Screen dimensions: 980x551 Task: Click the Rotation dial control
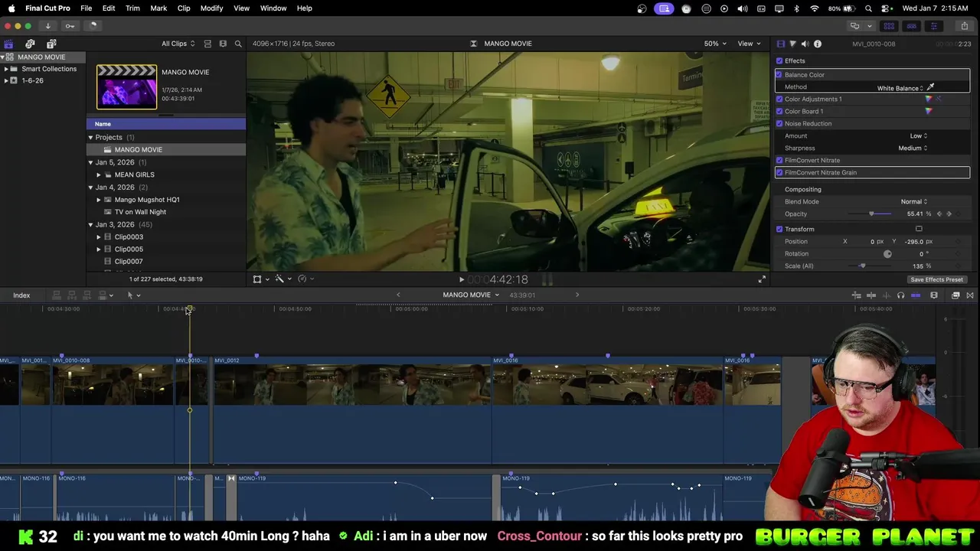887,254
